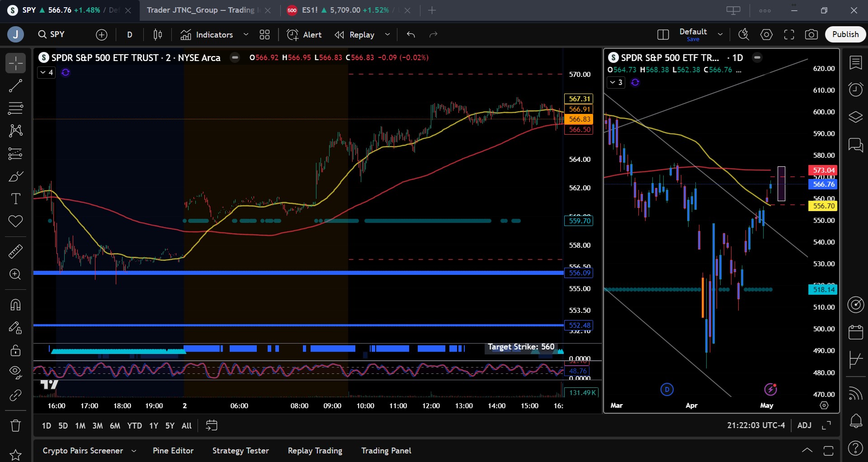Select the Trend Line drawing tool
The height and width of the screenshot is (462, 868).
pos(15,85)
